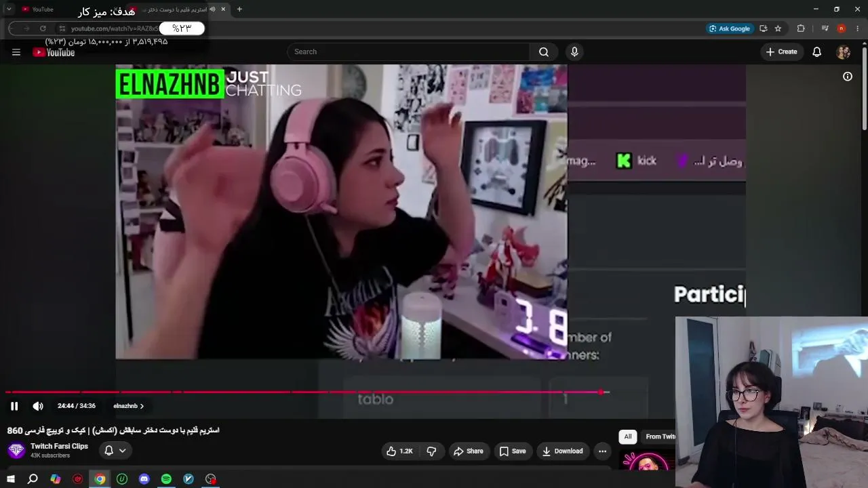The height and width of the screenshot is (488, 868).
Task: Go to YouTube home via logo
Action: coord(54,52)
